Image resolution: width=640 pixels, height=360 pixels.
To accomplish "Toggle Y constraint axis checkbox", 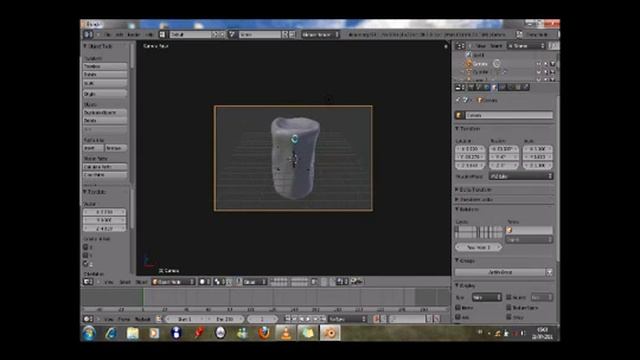I will [86, 255].
